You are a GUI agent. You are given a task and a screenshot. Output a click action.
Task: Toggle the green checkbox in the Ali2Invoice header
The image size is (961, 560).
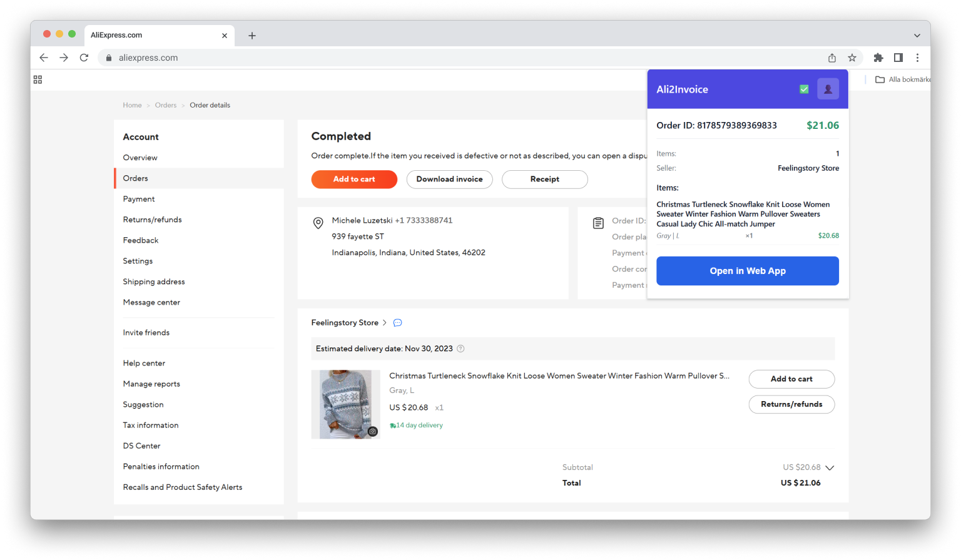click(x=805, y=89)
